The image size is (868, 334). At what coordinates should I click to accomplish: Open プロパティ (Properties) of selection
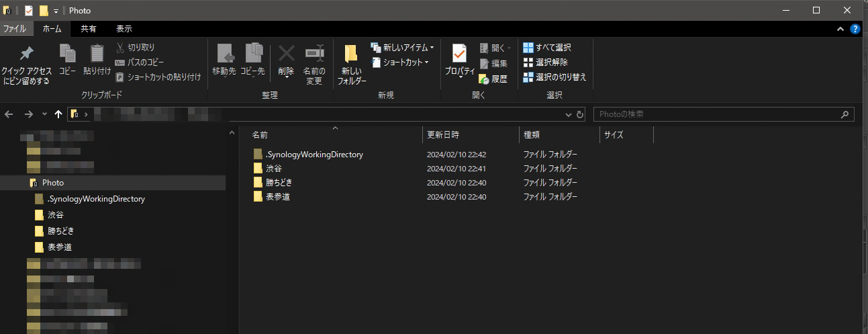coord(460,60)
